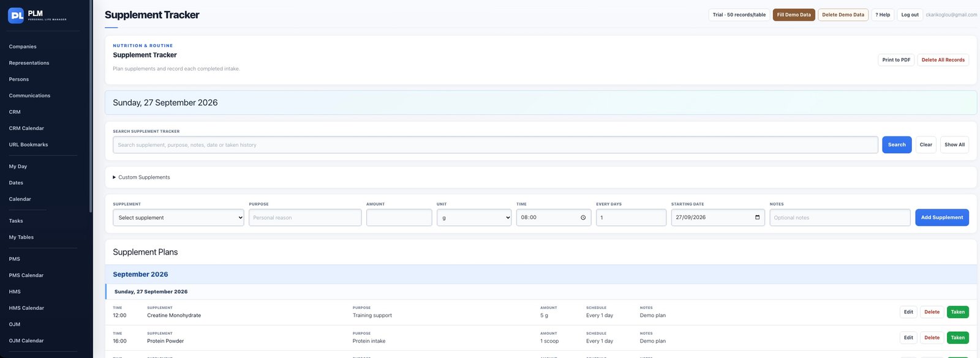Click the PLM logo icon

pos(16,15)
